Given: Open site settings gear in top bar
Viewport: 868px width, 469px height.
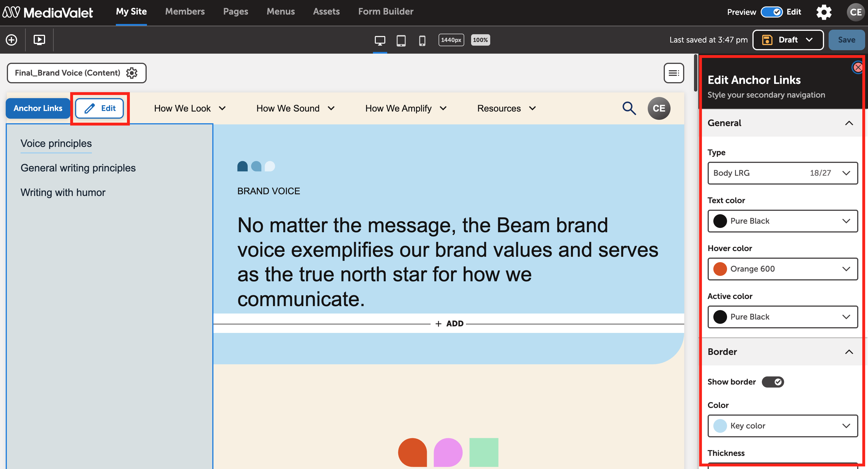Looking at the screenshot, I should tap(824, 12).
